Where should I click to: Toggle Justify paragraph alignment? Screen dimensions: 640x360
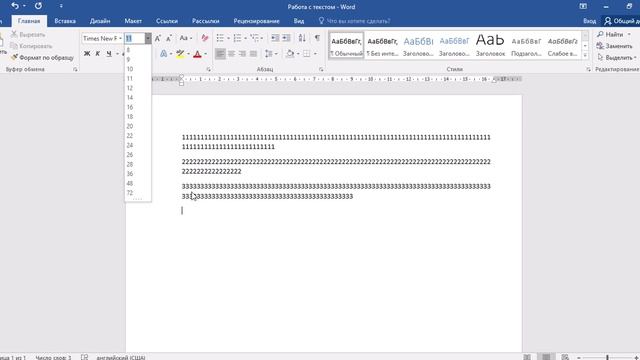[x=253, y=53]
